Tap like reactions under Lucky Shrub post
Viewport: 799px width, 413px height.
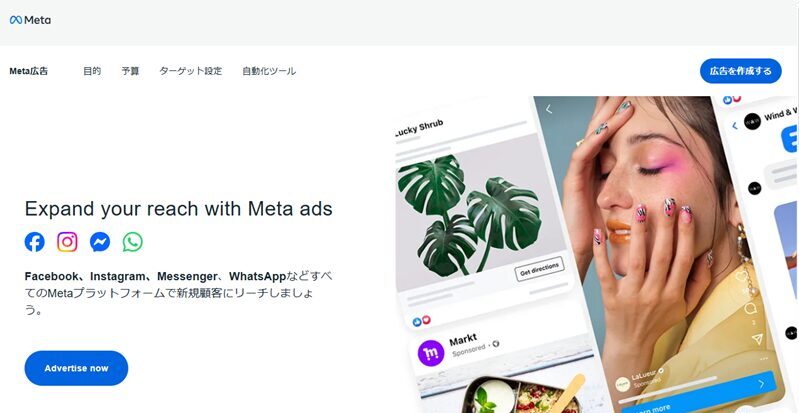coord(421,321)
